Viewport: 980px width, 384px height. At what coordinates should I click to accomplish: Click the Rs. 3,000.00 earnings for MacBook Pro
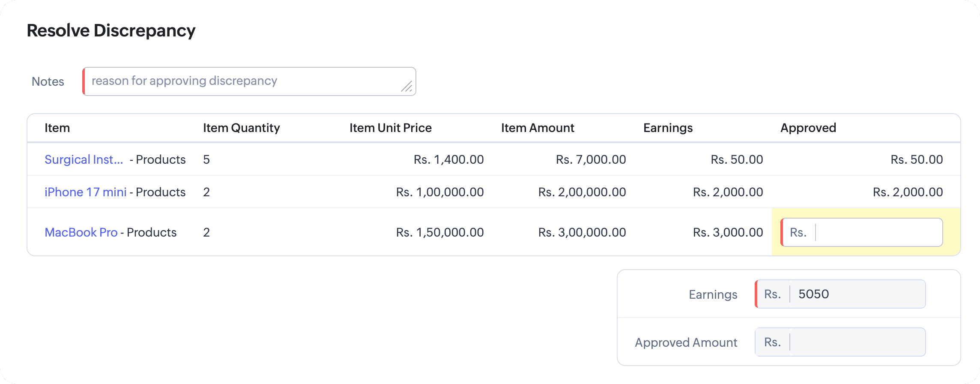(x=728, y=232)
